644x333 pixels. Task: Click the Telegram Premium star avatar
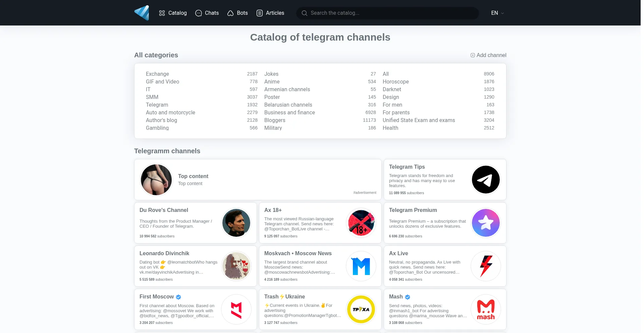pos(486,223)
